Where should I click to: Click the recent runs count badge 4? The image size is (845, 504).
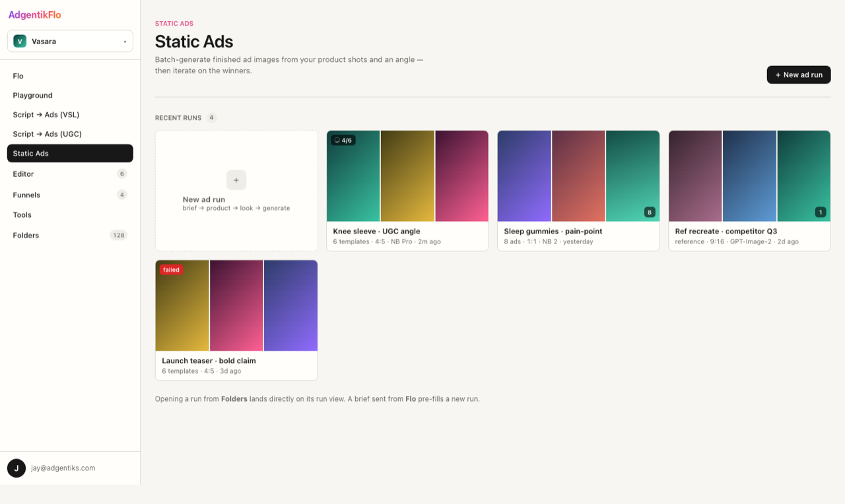tap(211, 117)
